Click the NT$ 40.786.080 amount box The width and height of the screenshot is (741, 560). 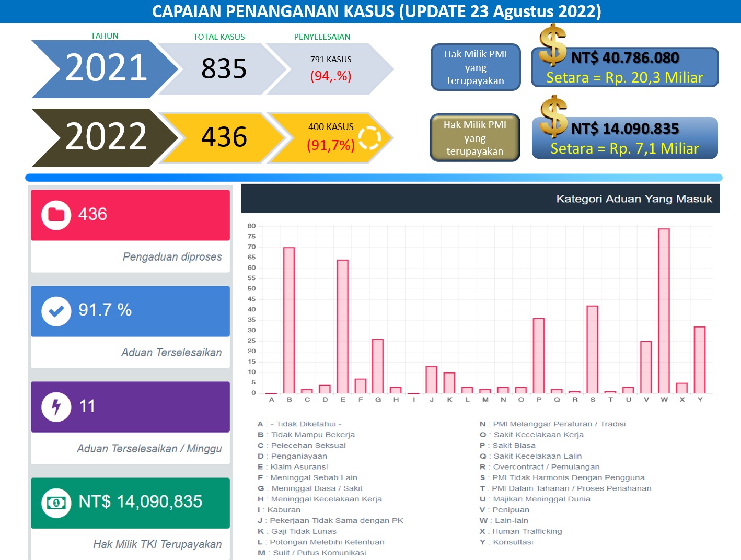(625, 67)
